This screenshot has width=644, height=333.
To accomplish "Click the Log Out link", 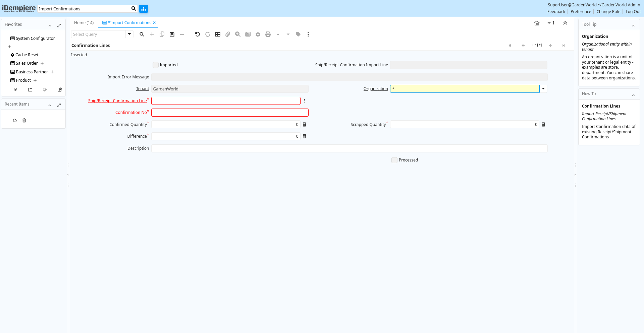I will click(x=633, y=12).
